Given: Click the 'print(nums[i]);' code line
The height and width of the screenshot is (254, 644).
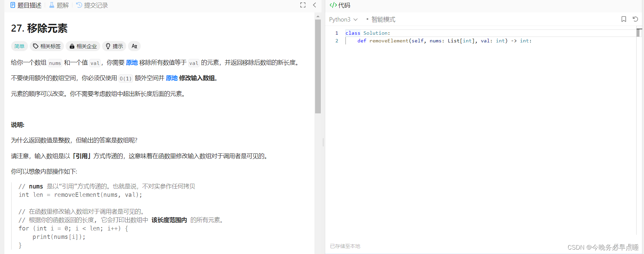Looking at the screenshot, I should pos(59,237).
